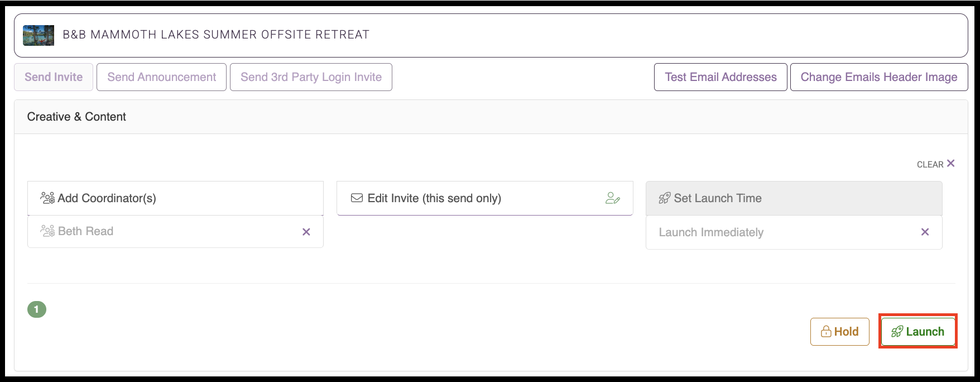Click the green step 1 badge
The width and height of the screenshot is (980, 382).
pyautogui.click(x=37, y=309)
